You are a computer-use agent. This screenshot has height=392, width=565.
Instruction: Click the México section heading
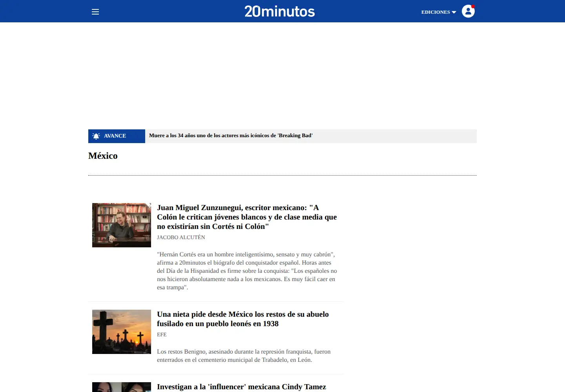[103, 156]
